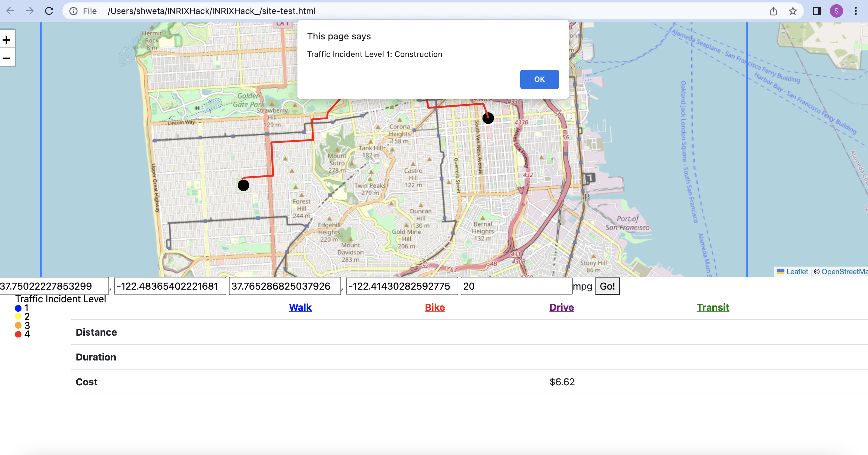The height and width of the screenshot is (455, 868).
Task: Click the site information icon before File
Action: [x=73, y=11]
